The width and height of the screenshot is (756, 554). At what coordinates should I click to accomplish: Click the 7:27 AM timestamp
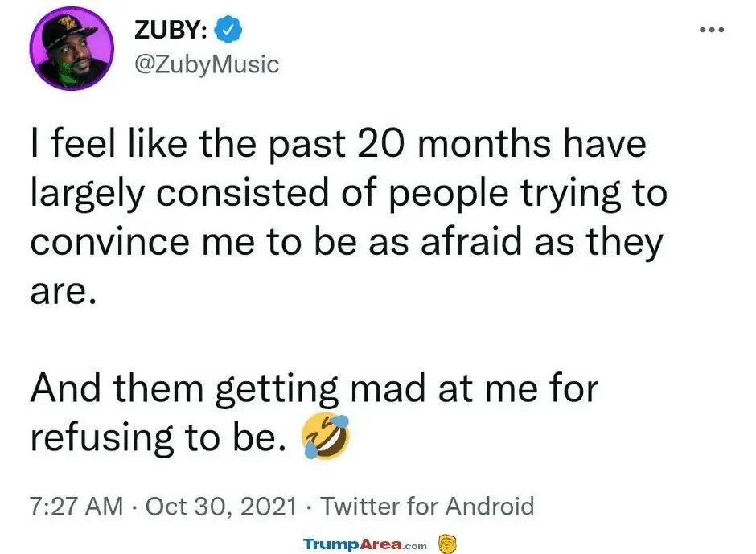[x=77, y=507]
